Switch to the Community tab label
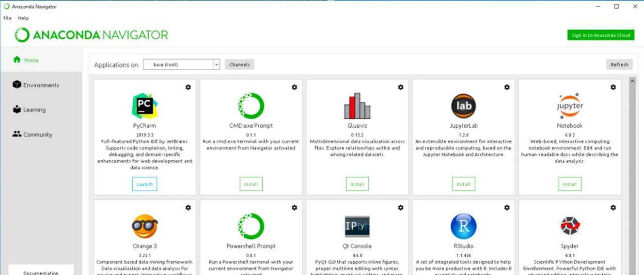644x275 pixels. click(38, 135)
